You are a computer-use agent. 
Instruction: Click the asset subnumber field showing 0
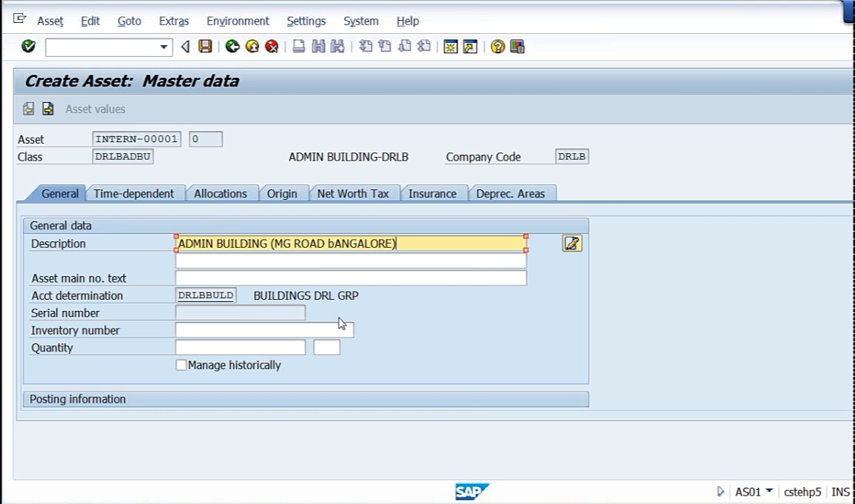click(x=206, y=139)
